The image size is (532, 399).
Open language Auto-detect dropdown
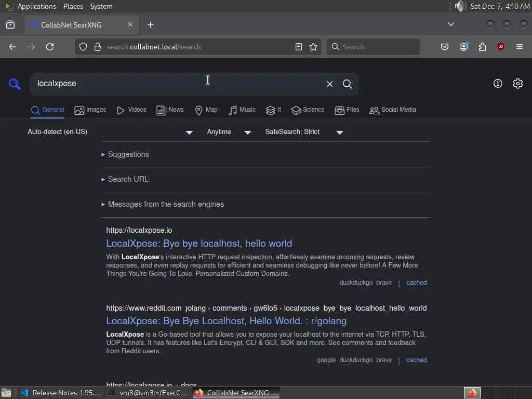pos(110,132)
